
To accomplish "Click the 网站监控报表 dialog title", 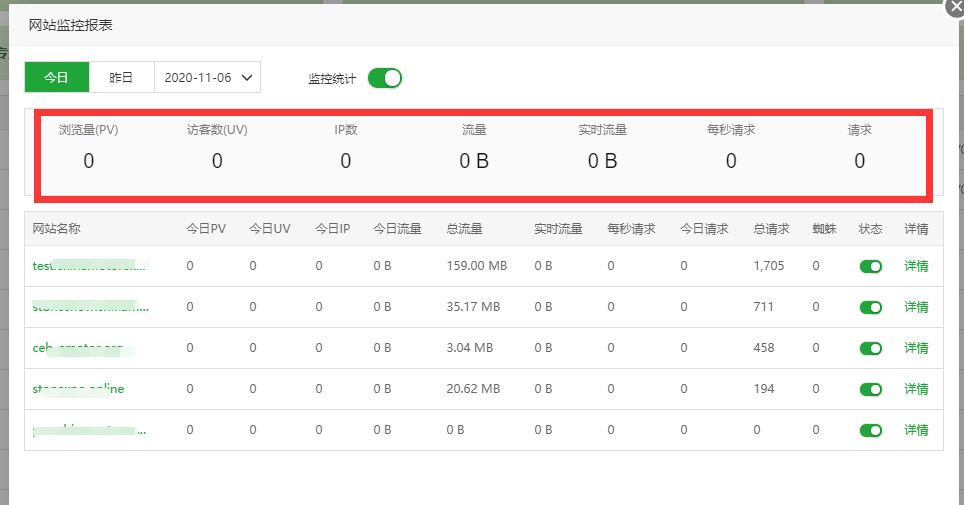I will click(x=71, y=25).
